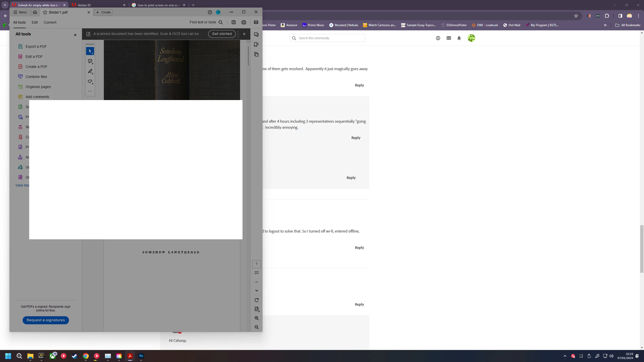Select the Highlight pen tool

pos(90,71)
